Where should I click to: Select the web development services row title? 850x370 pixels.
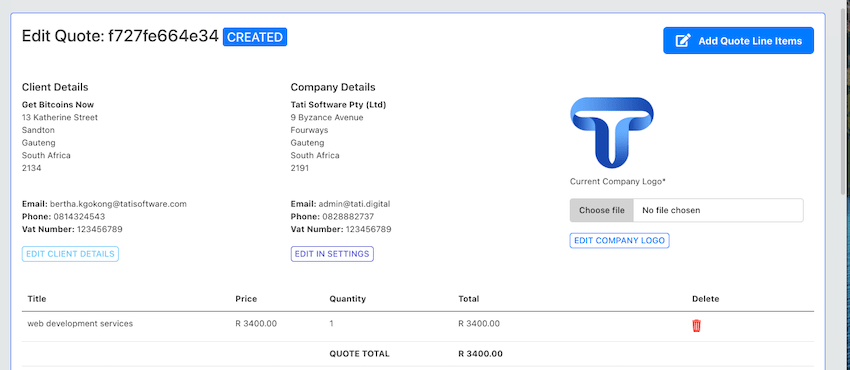(x=80, y=323)
